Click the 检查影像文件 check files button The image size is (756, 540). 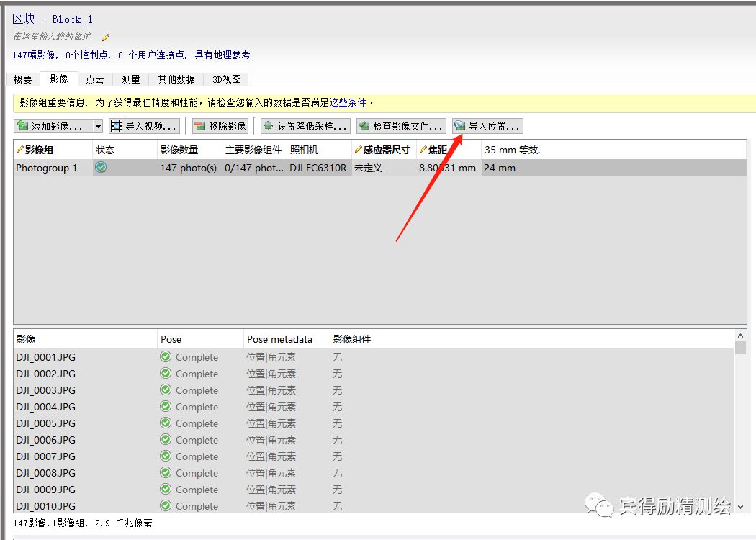coord(401,126)
